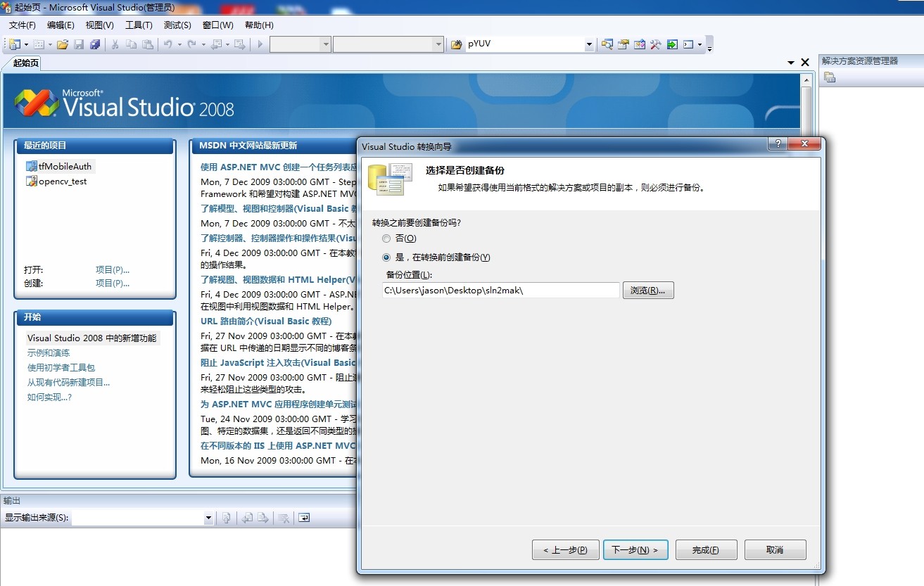Click the Find in Files icon beside pYUV
924x586 pixels.
click(x=456, y=44)
